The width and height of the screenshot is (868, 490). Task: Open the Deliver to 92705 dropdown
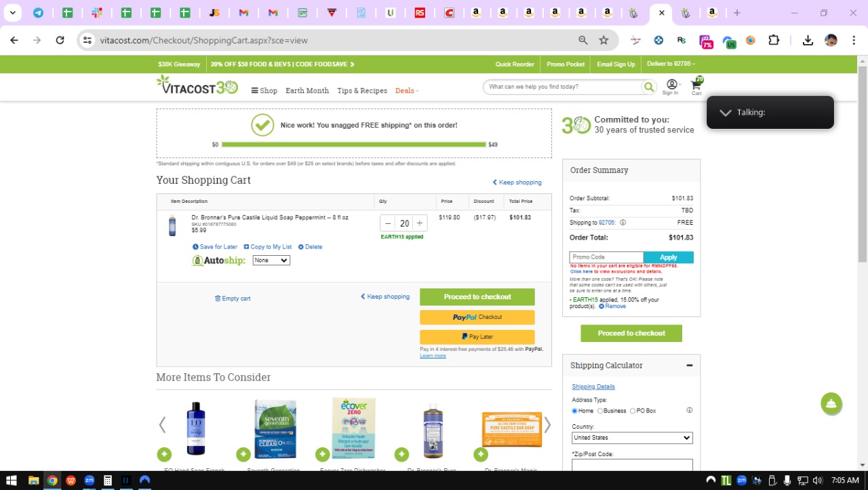671,64
